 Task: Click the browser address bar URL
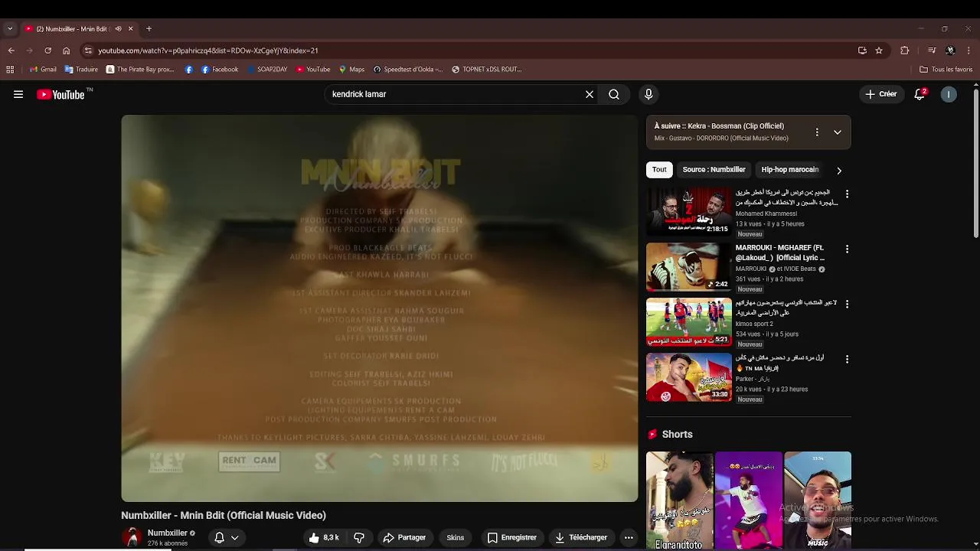[207, 51]
